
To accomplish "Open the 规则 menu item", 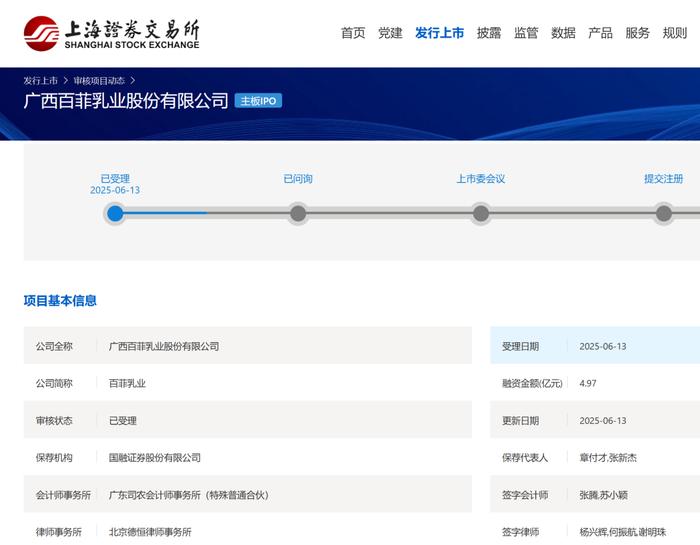I will (x=675, y=33).
